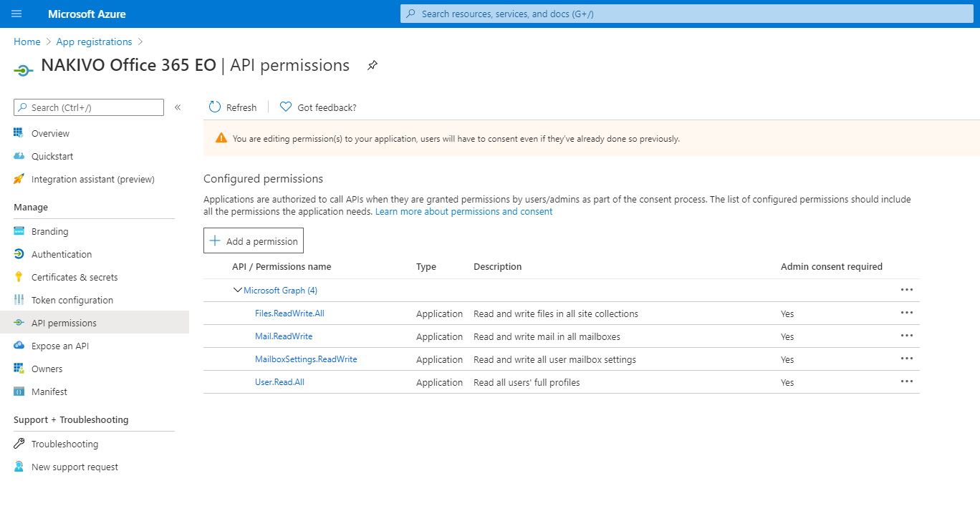Viewport: 980px width, 506px height.
Task: Open the Quickstart sidebar item
Action: 52,156
